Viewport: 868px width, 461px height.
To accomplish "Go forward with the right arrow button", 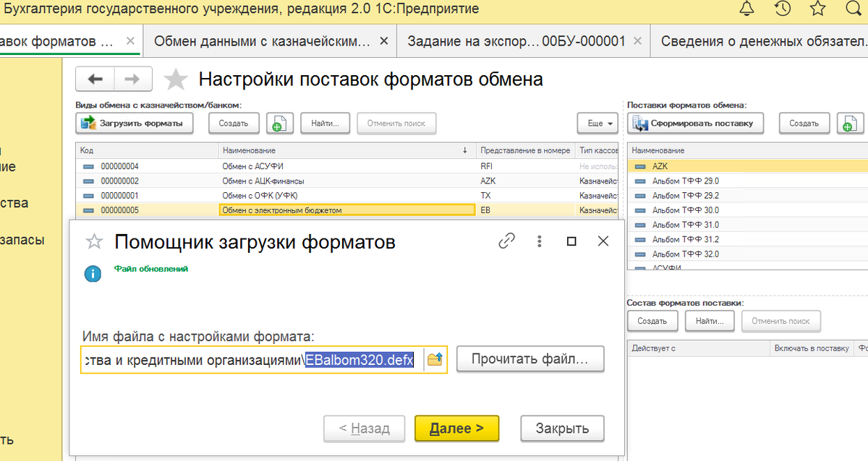I will pyautogui.click(x=132, y=79).
